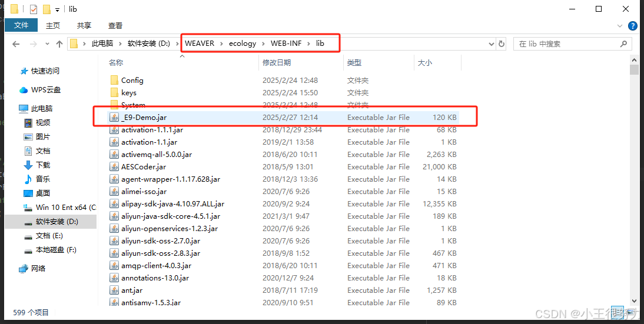Viewport: 644px width, 324px height.
Task: Select file name annotations-13.0.jar
Action: click(x=155, y=278)
